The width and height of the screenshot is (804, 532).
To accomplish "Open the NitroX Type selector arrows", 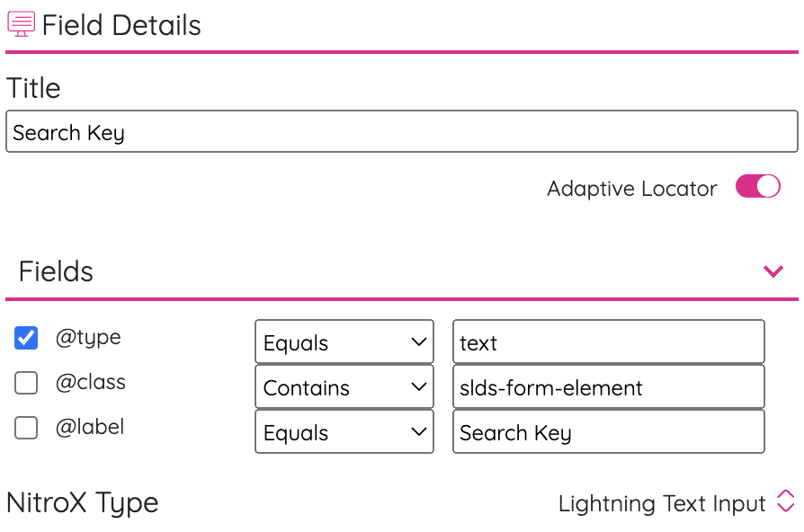I will click(785, 501).
